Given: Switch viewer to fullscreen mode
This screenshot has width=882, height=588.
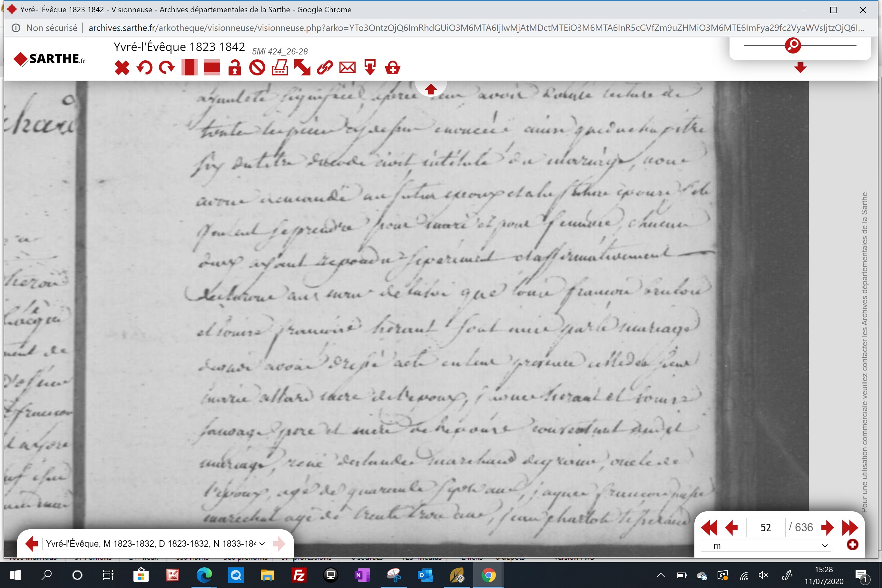Looking at the screenshot, I should point(302,68).
